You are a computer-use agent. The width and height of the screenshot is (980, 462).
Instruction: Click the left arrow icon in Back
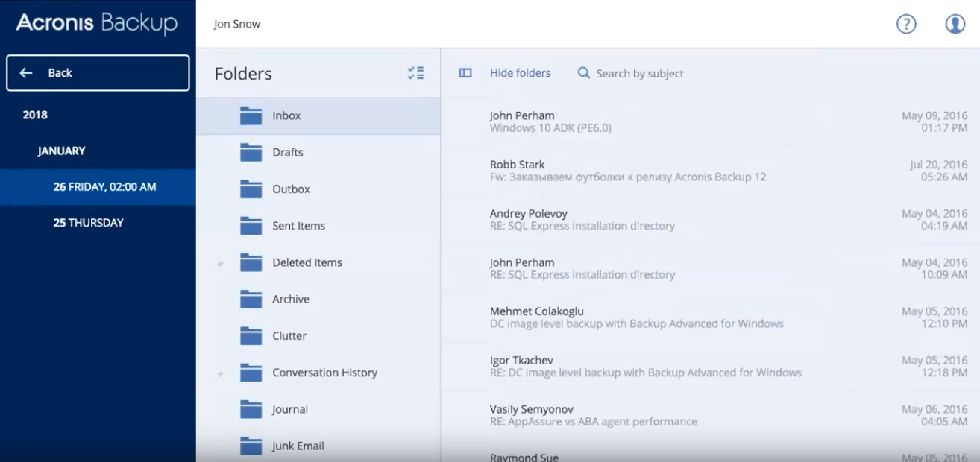tap(26, 73)
